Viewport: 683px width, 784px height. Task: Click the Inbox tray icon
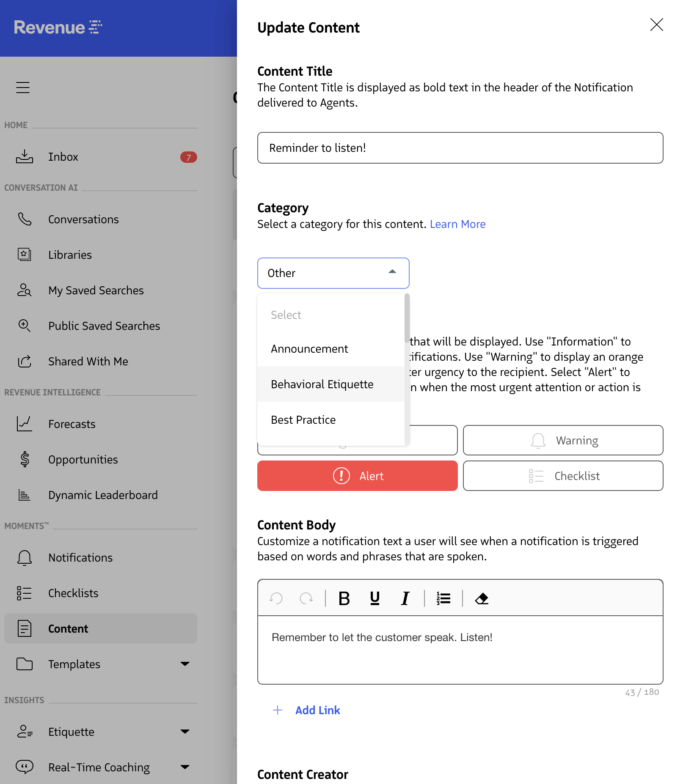pyautogui.click(x=25, y=156)
